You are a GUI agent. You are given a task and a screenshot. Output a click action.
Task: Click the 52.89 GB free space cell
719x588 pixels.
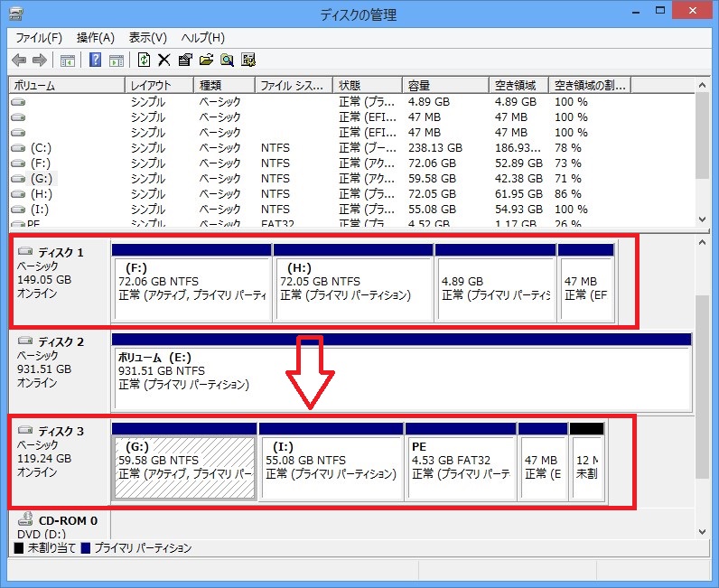[518, 163]
